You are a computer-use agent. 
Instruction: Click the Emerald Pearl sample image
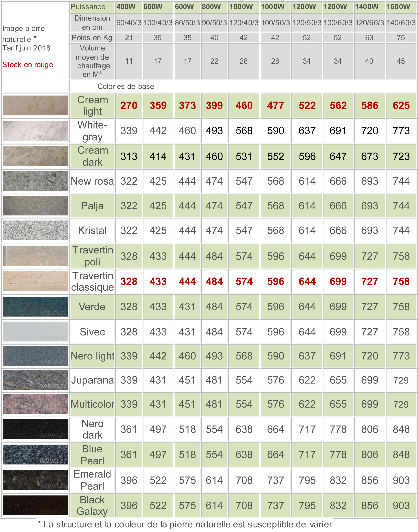[x=36, y=480]
